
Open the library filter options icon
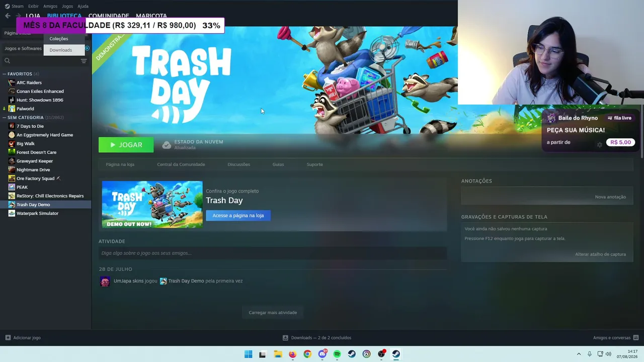(x=84, y=61)
